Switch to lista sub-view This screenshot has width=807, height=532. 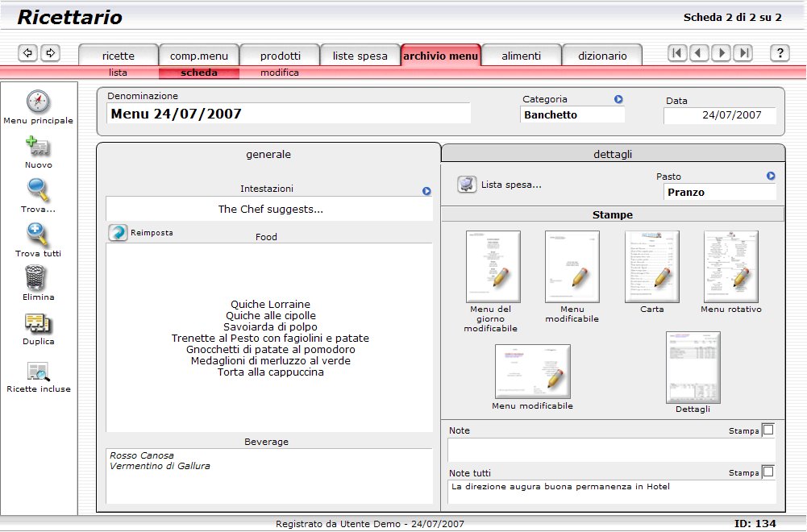tap(118, 73)
